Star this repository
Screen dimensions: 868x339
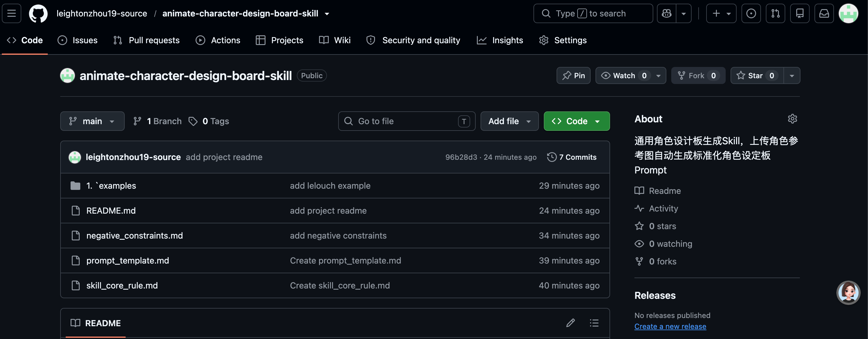tap(757, 75)
